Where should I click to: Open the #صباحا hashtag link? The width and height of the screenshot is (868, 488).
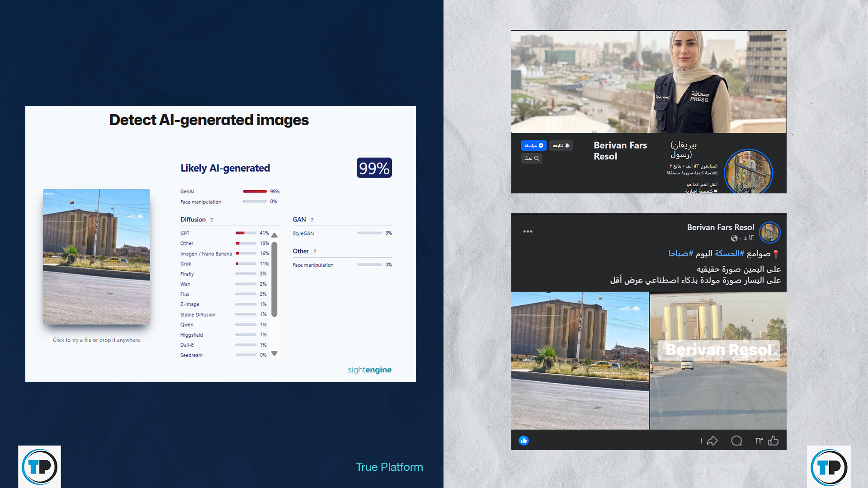[681, 253]
